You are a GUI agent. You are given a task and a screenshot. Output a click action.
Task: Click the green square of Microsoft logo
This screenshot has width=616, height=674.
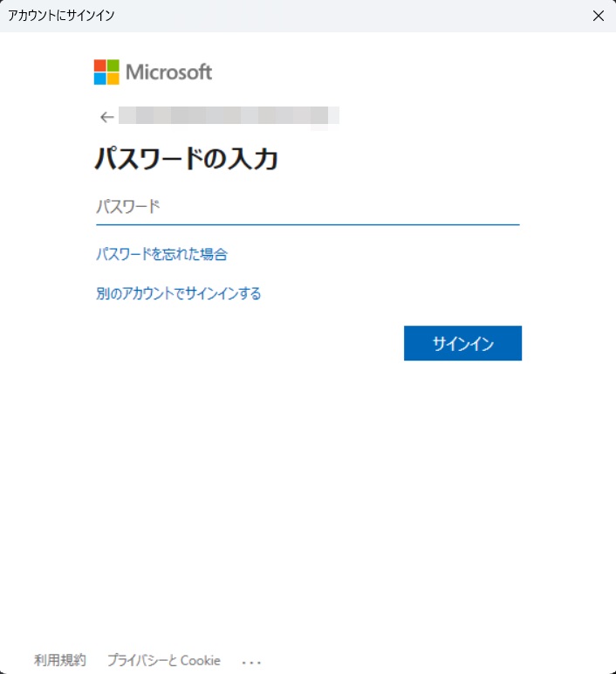tap(113, 65)
